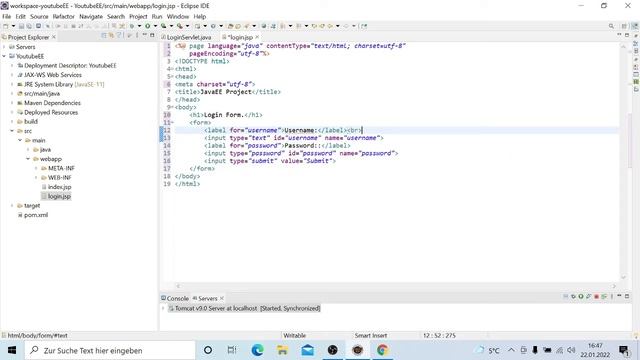Expand the Servers project node

(4, 47)
